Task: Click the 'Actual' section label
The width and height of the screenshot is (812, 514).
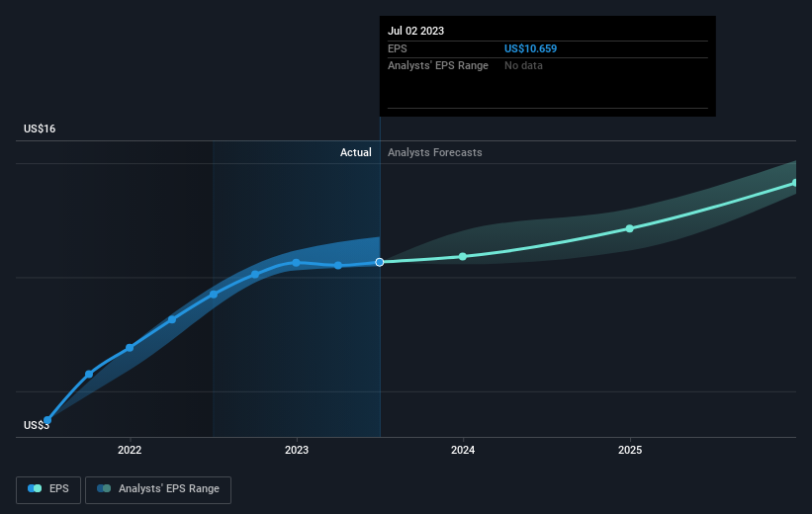Action: tap(355, 152)
